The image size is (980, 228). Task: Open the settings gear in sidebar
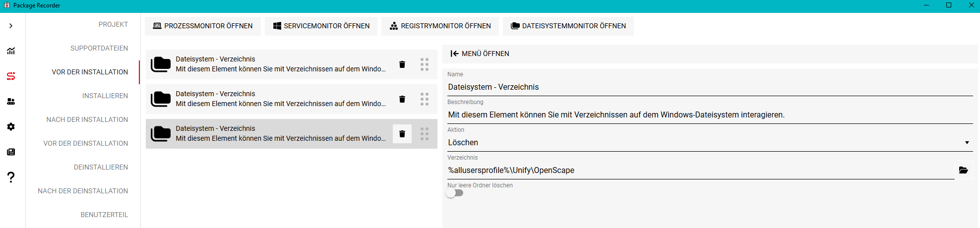(11, 127)
